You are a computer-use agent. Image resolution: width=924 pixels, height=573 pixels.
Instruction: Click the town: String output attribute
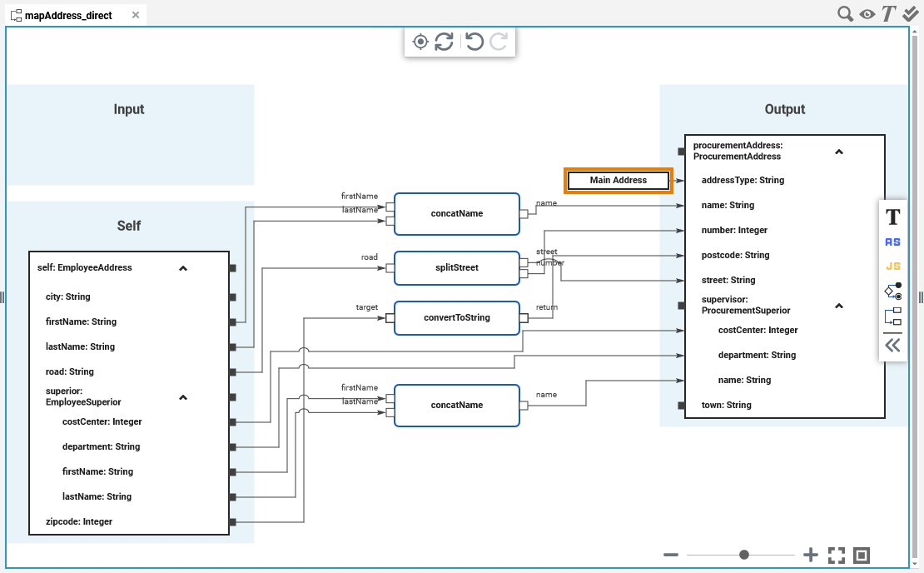726,405
